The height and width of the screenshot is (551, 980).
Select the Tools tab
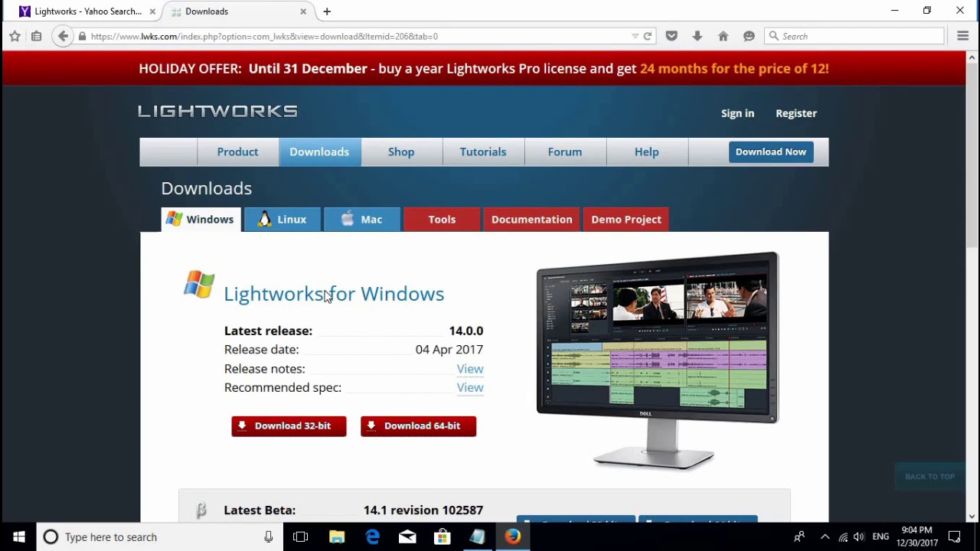pos(442,219)
